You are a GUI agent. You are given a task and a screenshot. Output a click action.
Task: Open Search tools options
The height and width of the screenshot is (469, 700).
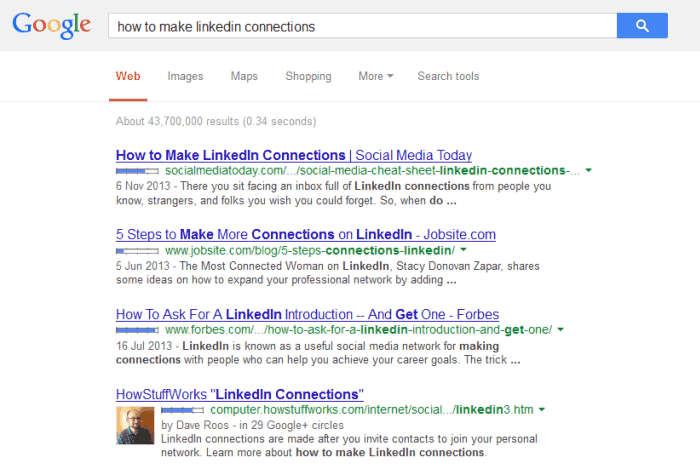point(448,76)
